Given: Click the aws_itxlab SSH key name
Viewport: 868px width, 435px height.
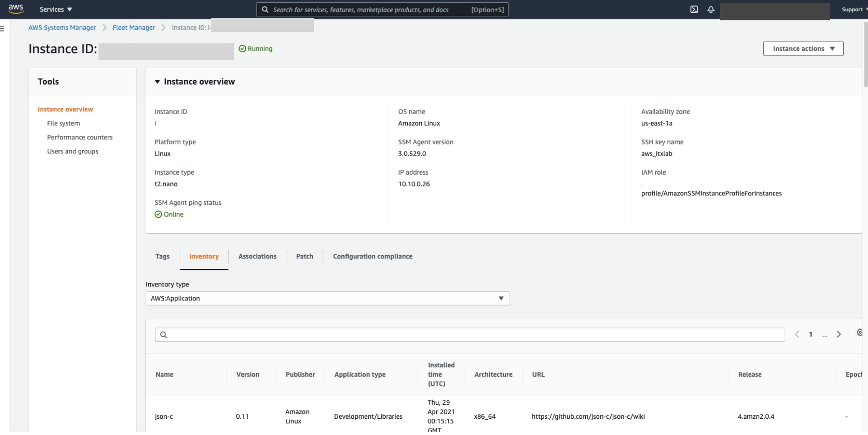Looking at the screenshot, I should coord(657,154).
